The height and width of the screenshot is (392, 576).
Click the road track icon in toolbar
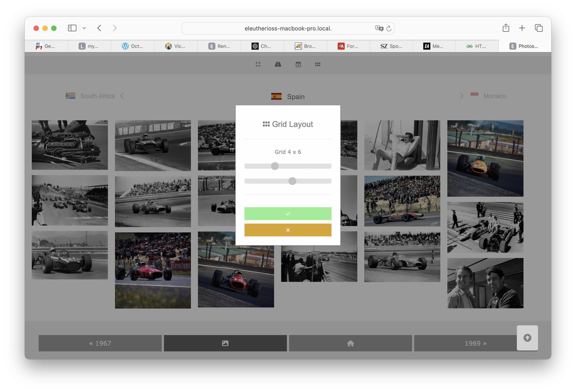(278, 64)
